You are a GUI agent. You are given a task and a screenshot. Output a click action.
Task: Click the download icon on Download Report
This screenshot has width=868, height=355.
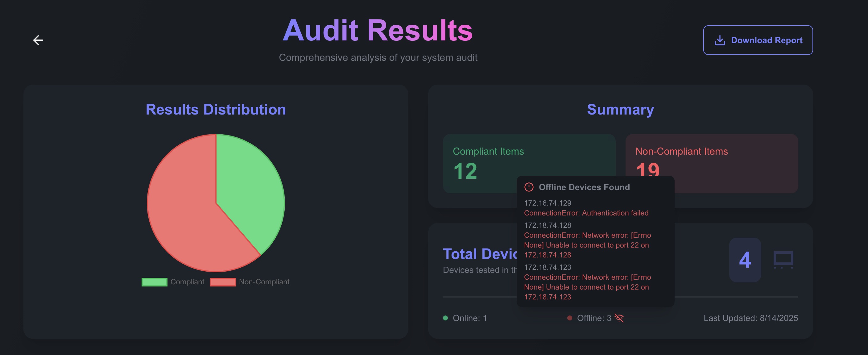click(x=719, y=40)
